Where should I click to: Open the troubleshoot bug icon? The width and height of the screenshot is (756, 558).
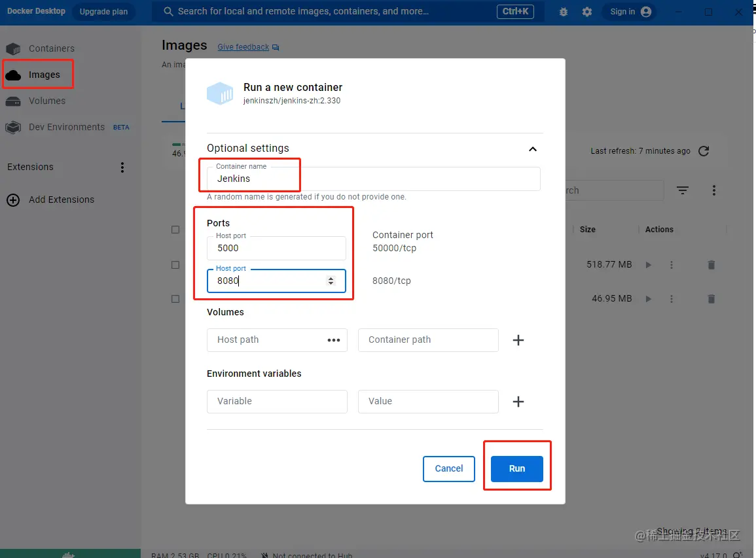point(563,12)
